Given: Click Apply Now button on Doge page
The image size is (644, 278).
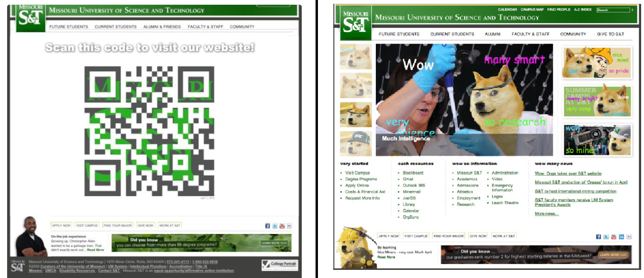Looking at the screenshot, I should coord(389,236).
